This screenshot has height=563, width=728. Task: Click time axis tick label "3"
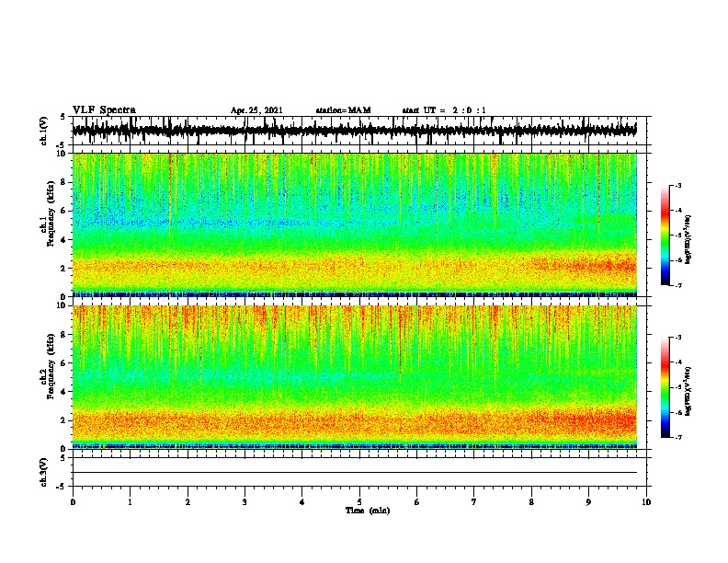tap(245, 502)
